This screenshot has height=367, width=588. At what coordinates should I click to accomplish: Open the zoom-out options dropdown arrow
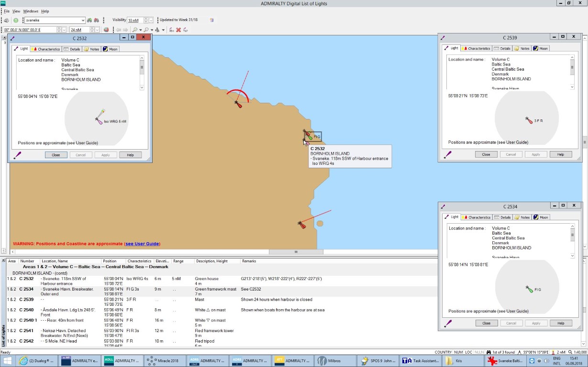(152, 30)
